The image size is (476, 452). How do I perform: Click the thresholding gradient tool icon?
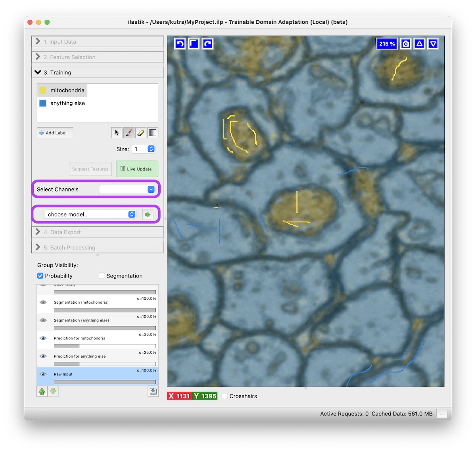point(153,133)
